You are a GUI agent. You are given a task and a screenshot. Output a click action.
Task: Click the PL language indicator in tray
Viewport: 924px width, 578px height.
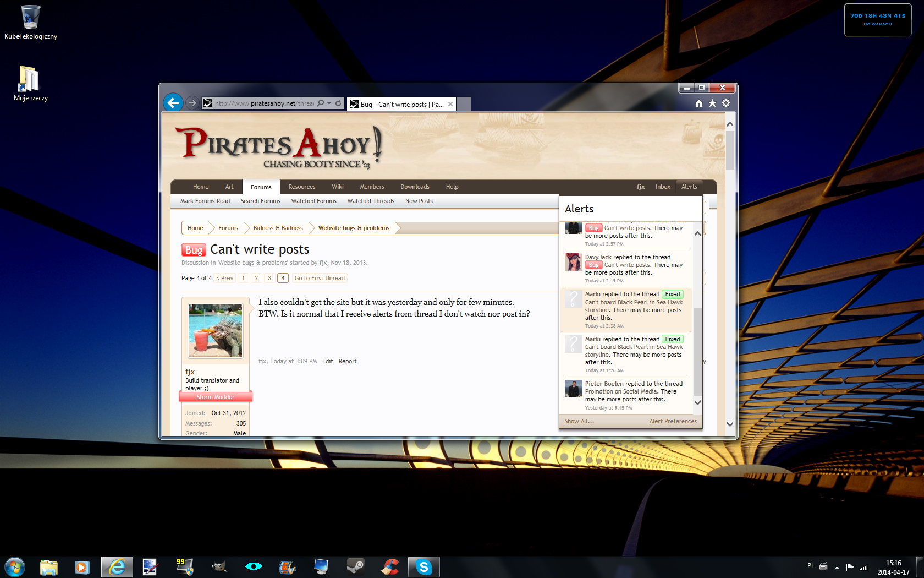pos(811,566)
